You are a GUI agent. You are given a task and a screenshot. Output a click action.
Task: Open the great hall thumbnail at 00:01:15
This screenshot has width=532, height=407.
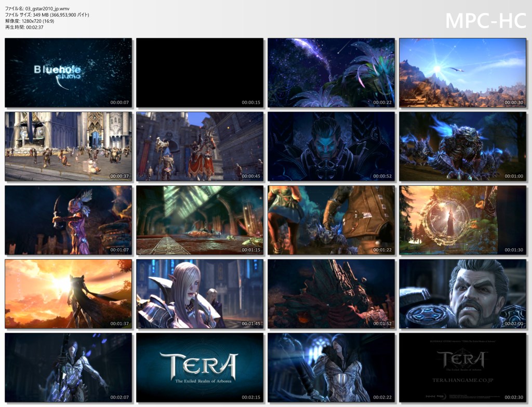pyautogui.click(x=200, y=220)
